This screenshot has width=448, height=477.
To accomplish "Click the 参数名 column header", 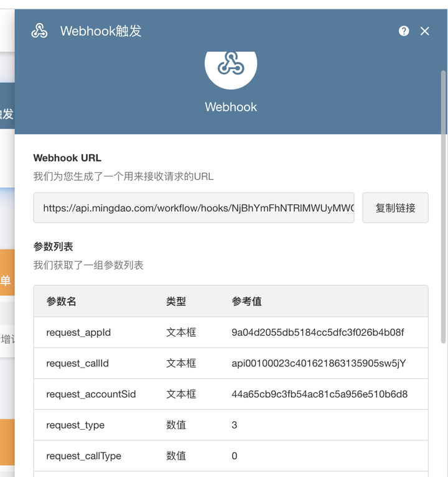I will (61, 301).
